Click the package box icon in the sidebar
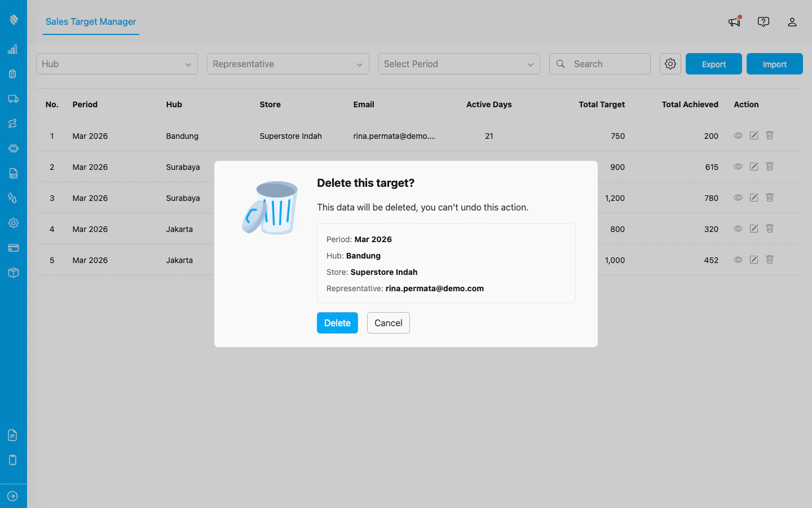This screenshot has width=812, height=508. point(13,273)
